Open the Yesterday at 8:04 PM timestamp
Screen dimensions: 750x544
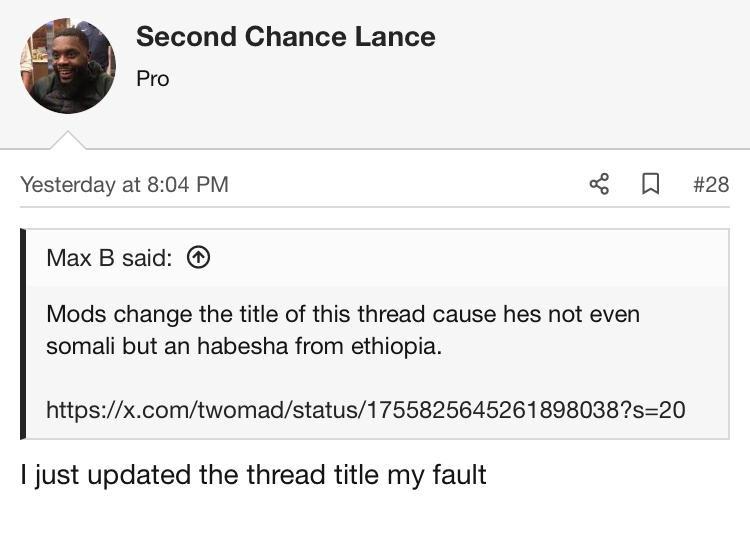(124, 185)
